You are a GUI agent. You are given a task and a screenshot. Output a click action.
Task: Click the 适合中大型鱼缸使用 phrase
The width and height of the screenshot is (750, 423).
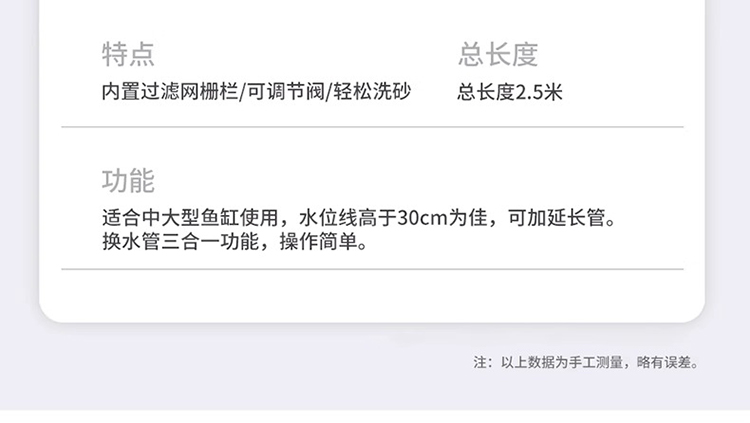coord(190,217)
